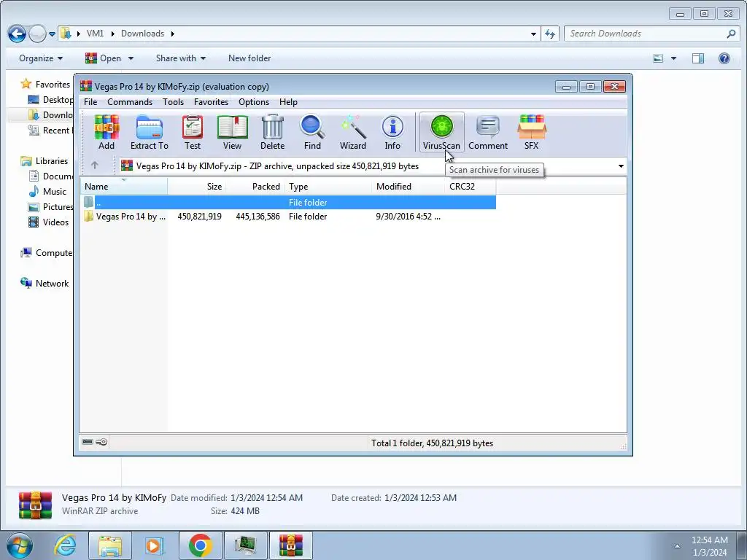This screenshot has width=747, height=560.
Task: Sort by Size column header
Action: point(197,186)
